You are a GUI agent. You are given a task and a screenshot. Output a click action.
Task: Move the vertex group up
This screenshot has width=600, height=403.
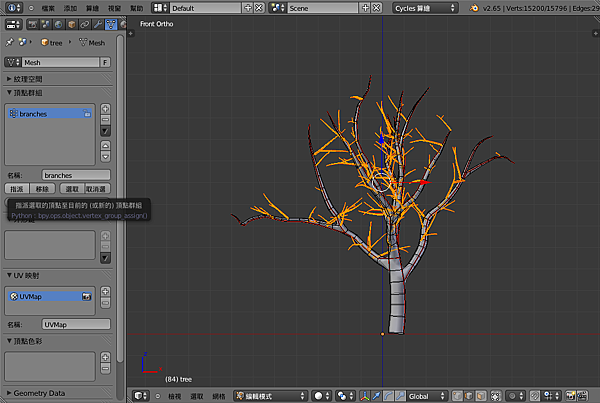[106, 146]
